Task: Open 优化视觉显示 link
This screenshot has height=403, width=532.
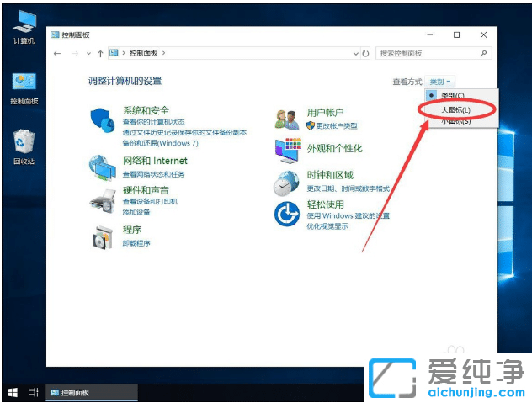Action: pos(327,226)
